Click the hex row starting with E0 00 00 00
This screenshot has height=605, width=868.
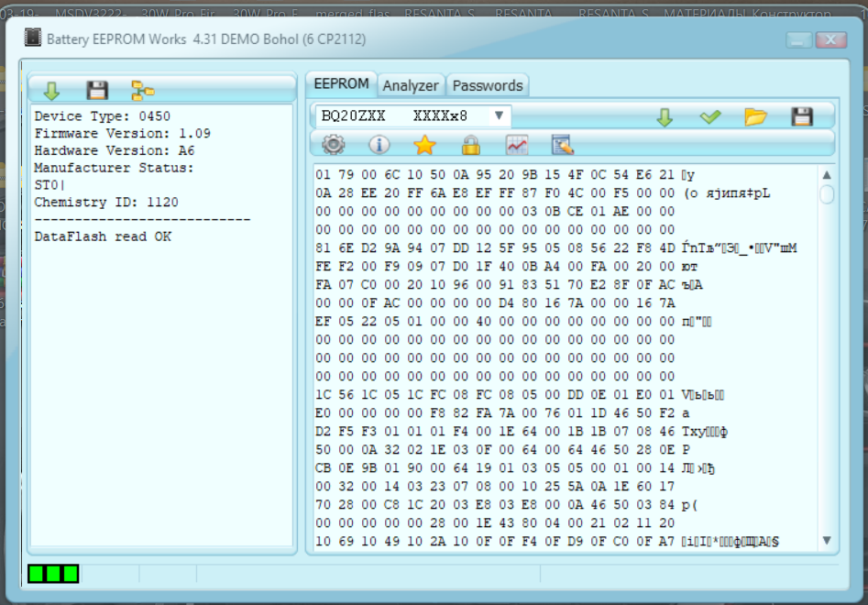click(x=502, y=412)
